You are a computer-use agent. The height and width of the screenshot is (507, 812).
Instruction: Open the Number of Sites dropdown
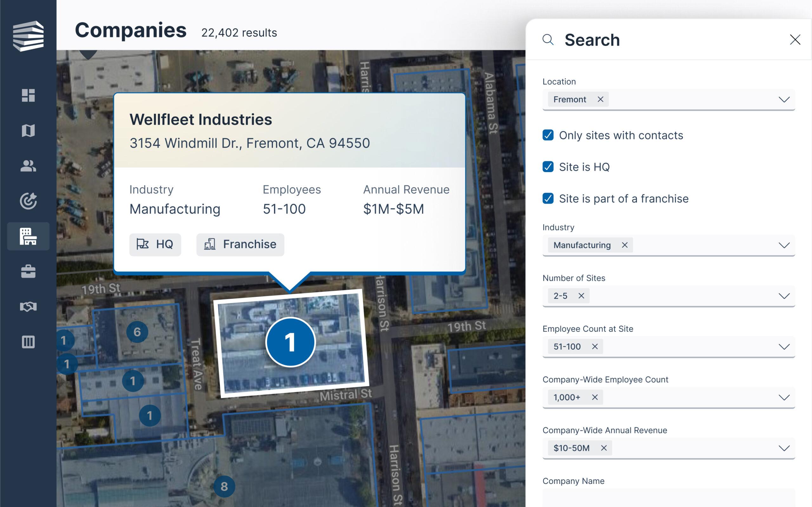pyautogui.click(x=784, y=296)
